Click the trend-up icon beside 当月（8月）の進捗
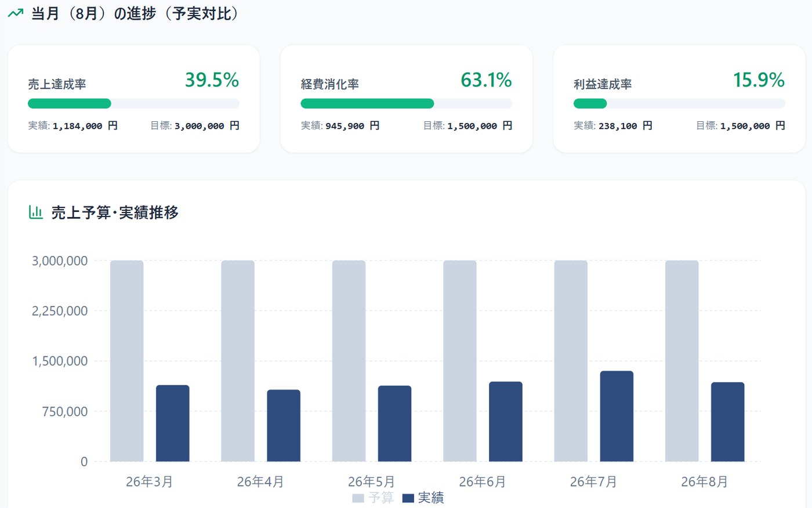Viewport: 812px width, 508px height. click(16, 13)
